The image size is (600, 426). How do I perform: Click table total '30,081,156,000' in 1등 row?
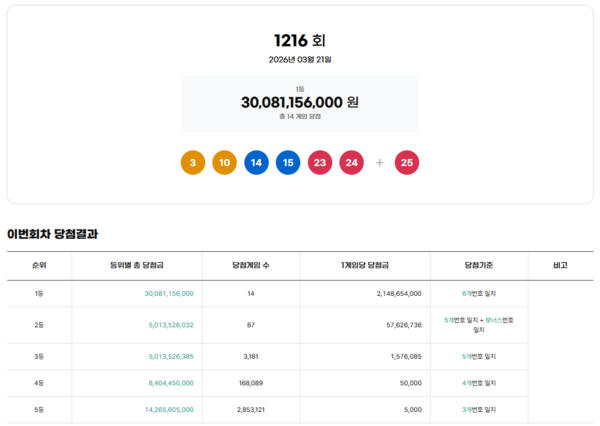point(169,294)
